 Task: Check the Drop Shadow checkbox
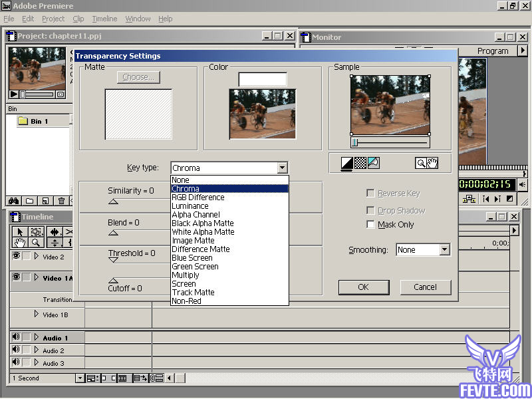pyautogui.click(x=370, y=210)
